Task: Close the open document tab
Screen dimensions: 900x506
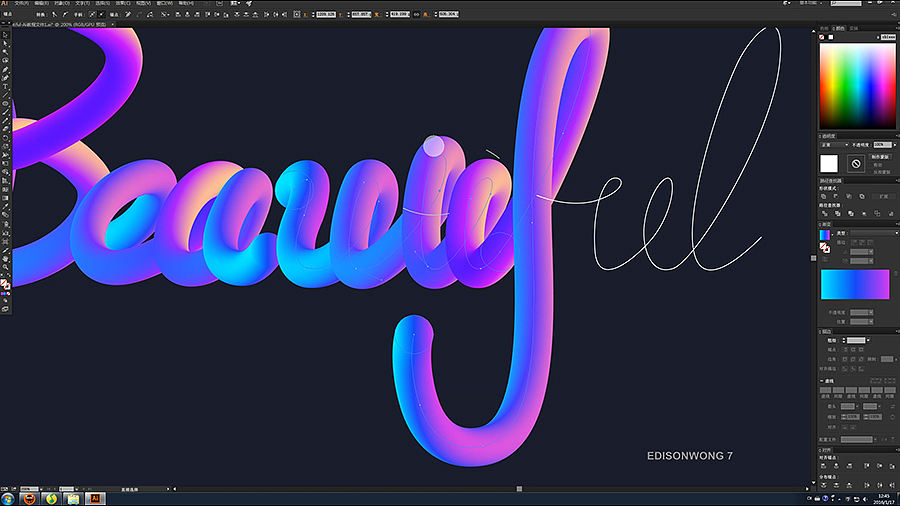Action: click(x=112, y=25)
